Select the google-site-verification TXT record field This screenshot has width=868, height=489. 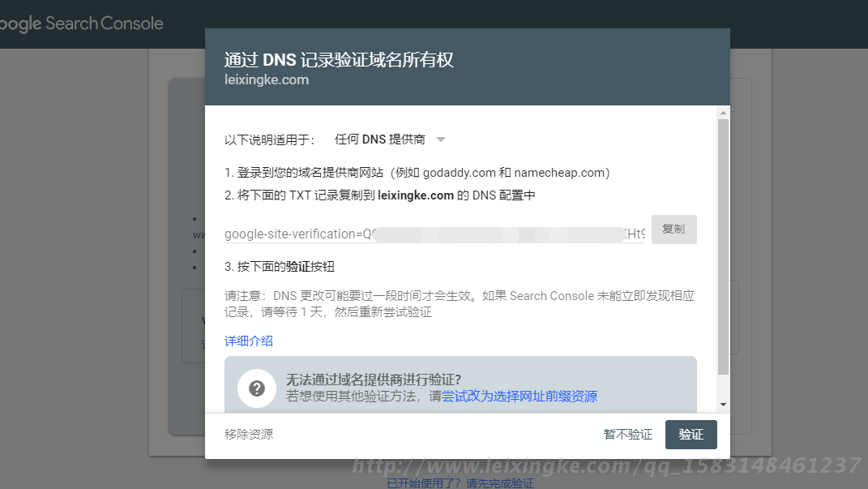coord(434,234)
